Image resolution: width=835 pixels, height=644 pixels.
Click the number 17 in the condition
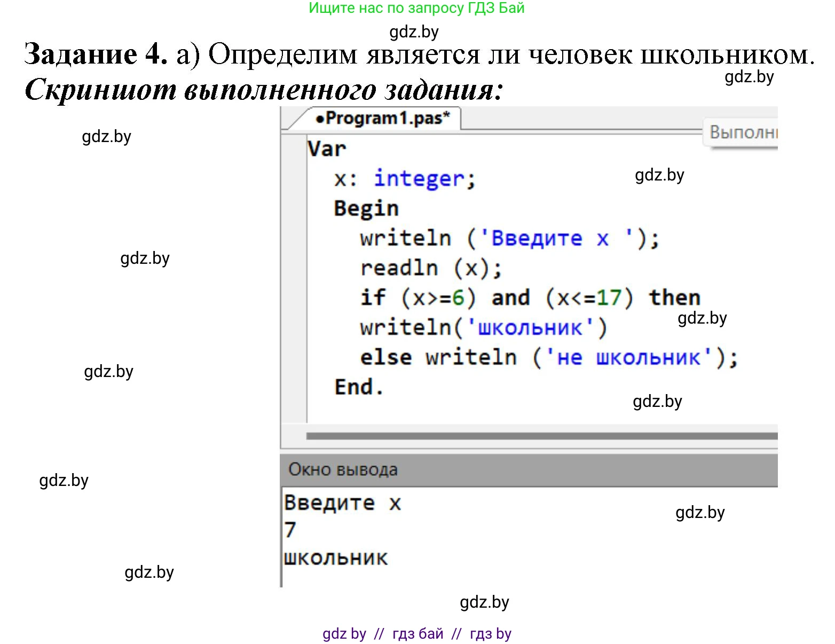click(609, 297)
